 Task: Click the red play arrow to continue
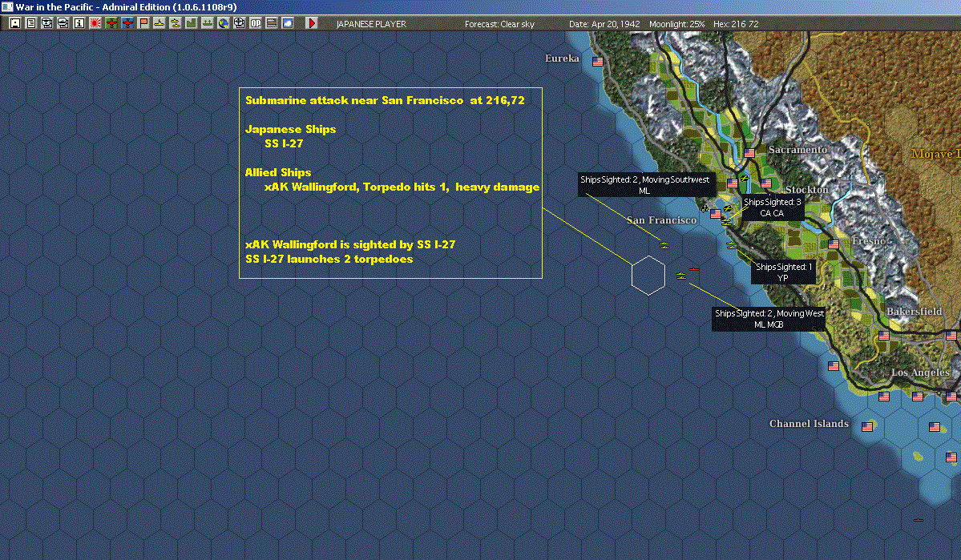coord(311,23)
